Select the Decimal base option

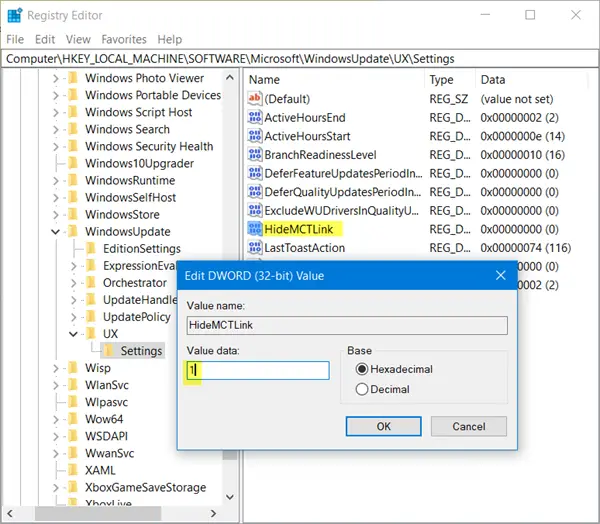(383, 389)
